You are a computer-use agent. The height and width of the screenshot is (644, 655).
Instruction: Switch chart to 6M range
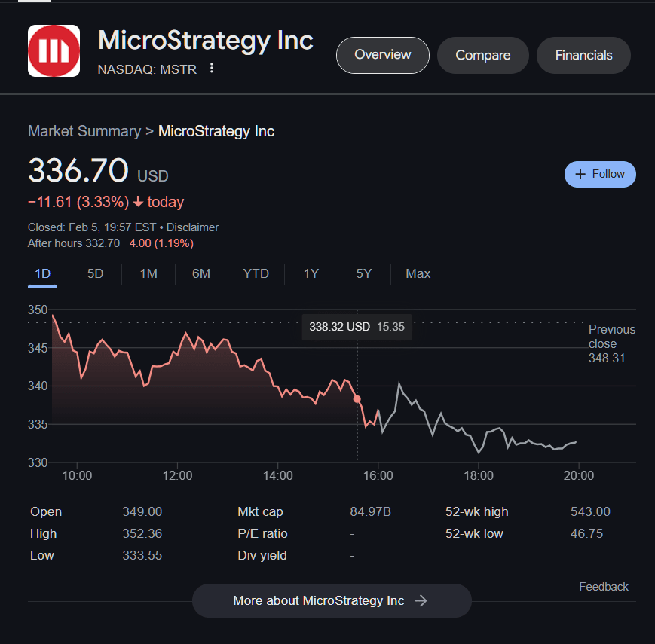[x=200, y=273]
